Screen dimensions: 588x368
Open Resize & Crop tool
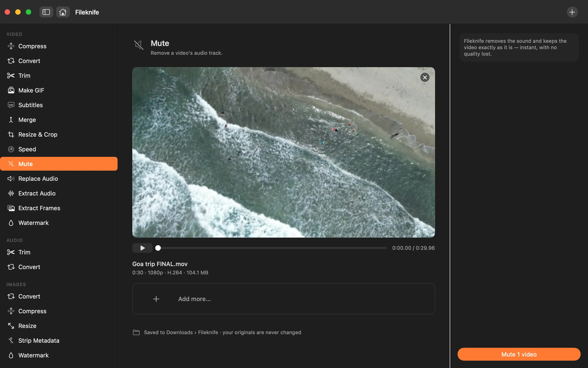[x=59, y=134]
